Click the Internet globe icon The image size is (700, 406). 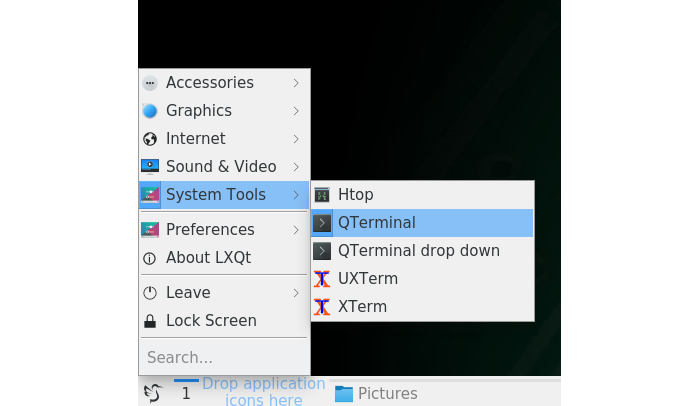coord(150,139)
